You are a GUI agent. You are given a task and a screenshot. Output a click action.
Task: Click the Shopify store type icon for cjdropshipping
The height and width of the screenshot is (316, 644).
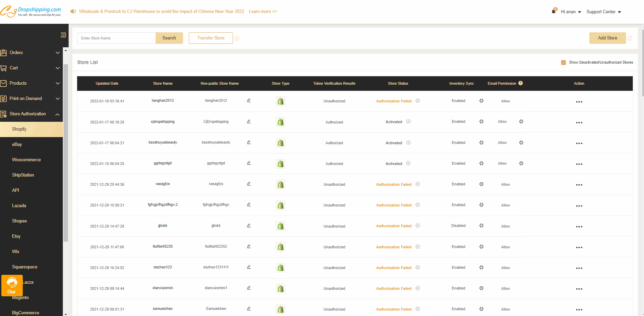point(280,121)
